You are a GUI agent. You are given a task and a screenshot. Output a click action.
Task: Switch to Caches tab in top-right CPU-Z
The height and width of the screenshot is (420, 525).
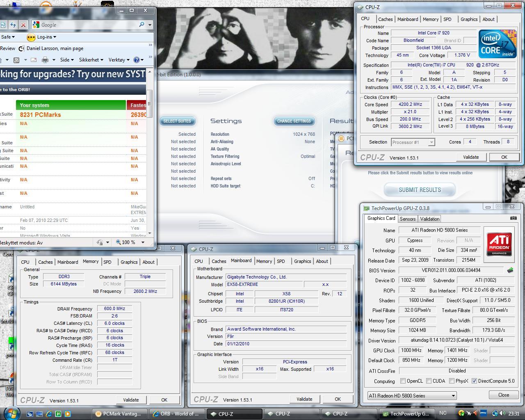[385, 19]
